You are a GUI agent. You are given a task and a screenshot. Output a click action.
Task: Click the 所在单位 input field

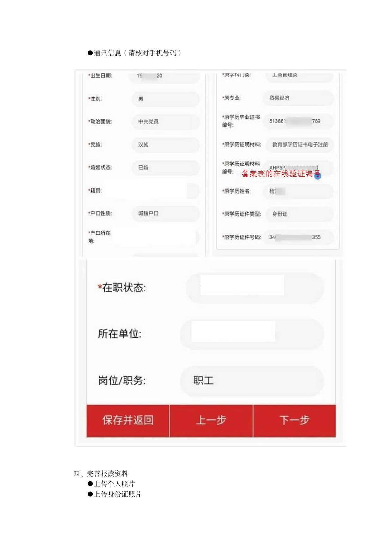[x=252, y=334]
